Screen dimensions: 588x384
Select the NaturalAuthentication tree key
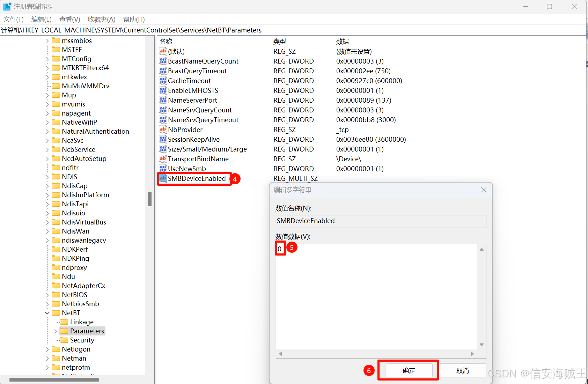point(95,131)
